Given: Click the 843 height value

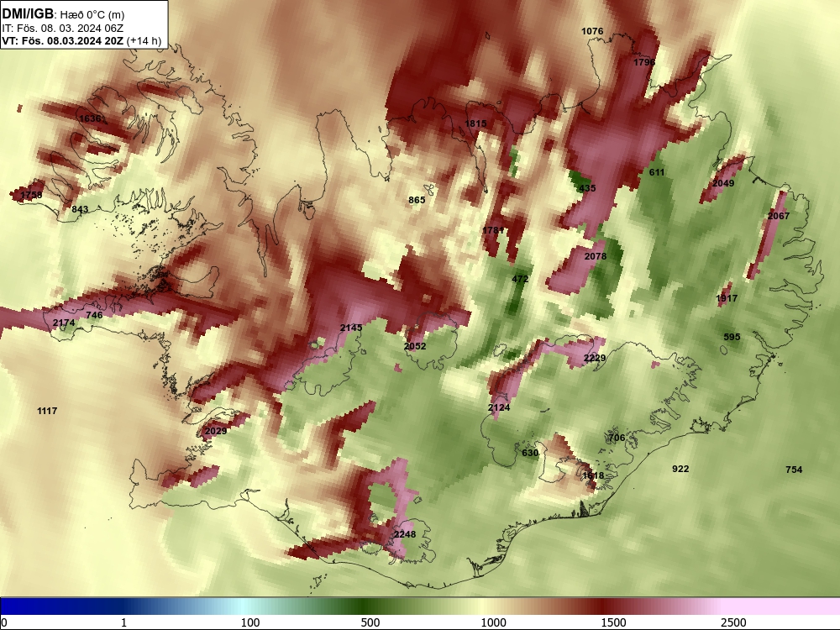Looking at the screenshot, I should click(x=80, y=209).
